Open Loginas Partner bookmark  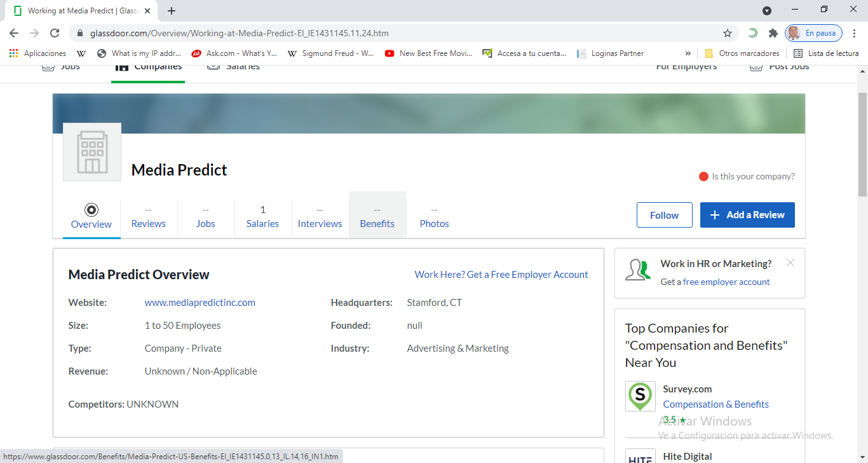[x=611, y=53]
